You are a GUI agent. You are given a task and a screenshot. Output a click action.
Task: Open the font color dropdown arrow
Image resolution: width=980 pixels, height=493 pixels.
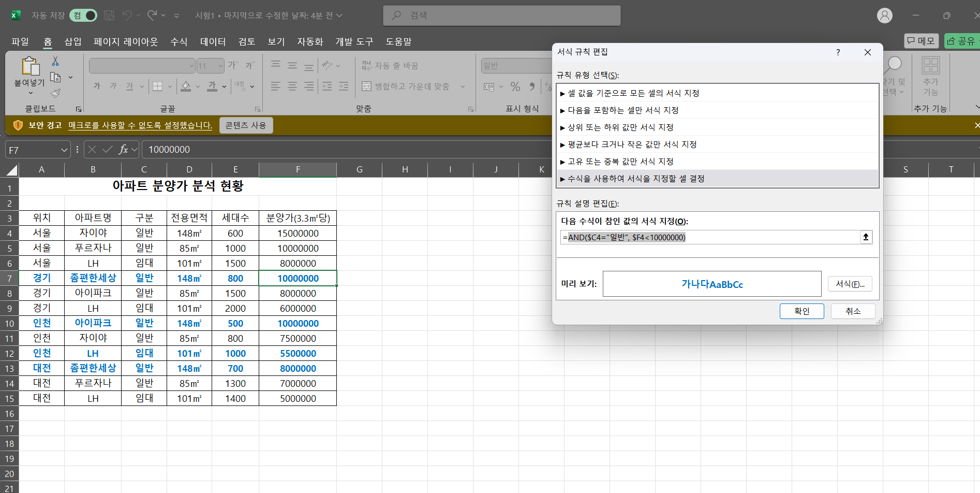(x=224, y=86)
